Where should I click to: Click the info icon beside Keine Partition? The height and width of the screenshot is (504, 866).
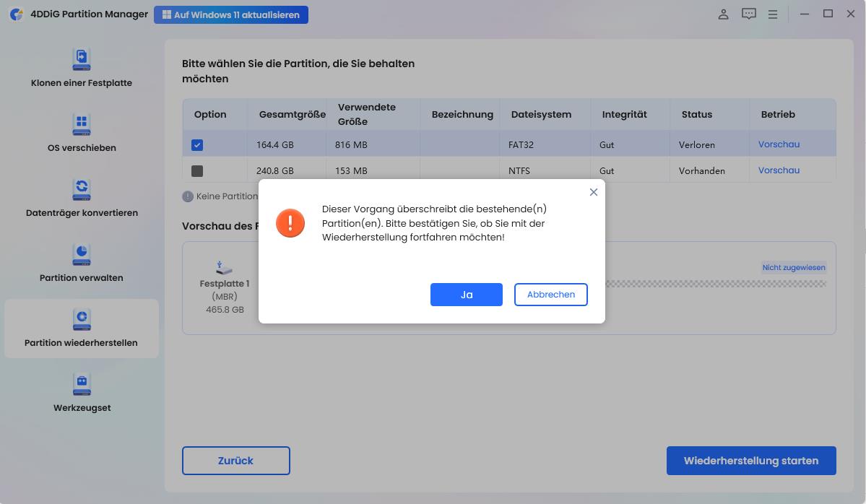tap(188, 196)
